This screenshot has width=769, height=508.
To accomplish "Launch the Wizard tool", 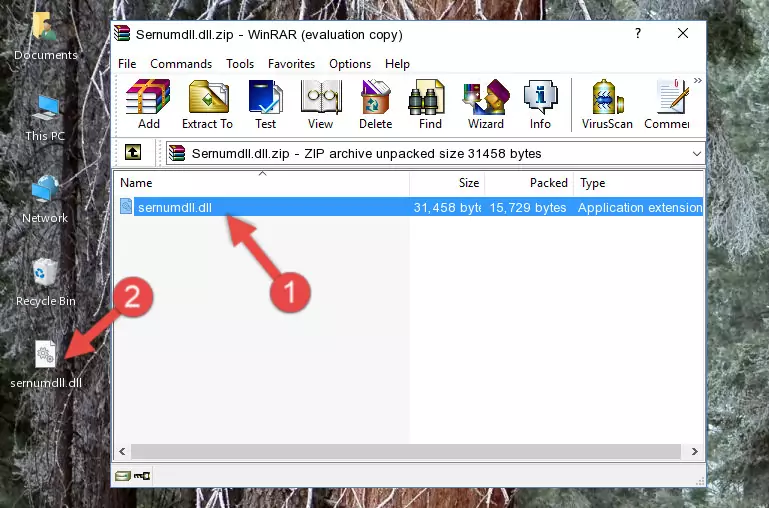I will [x=486, y=104].
